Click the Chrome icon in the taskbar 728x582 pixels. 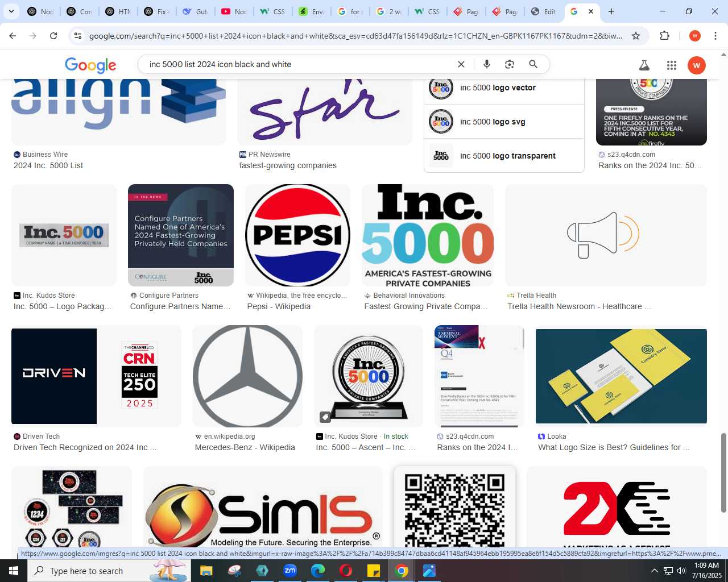tap(402, 571)
